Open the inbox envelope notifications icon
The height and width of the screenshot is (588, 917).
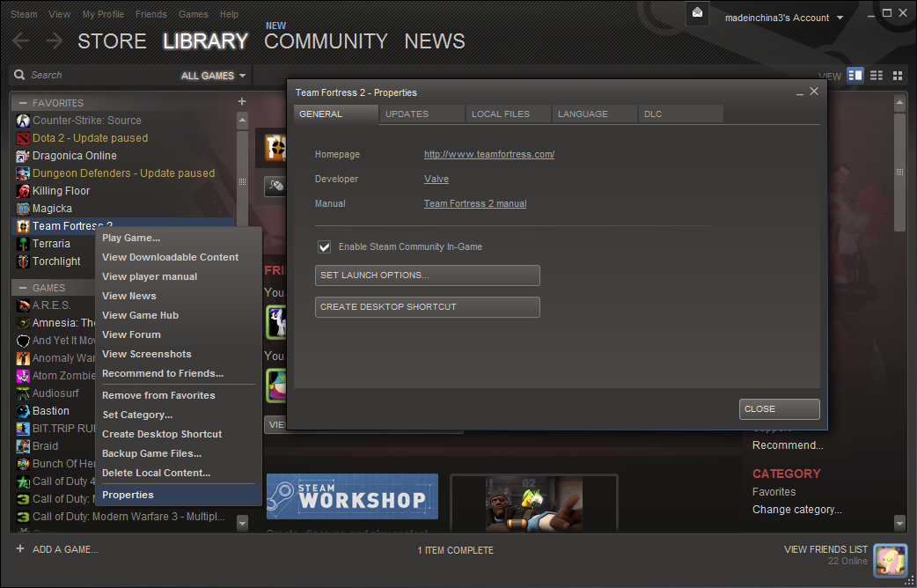click(697, 13)
